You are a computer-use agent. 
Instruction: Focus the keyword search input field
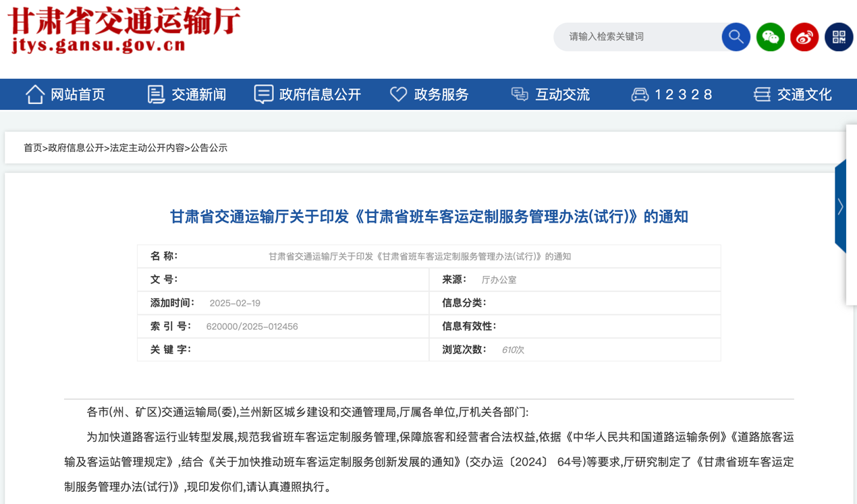coord(638,37)
